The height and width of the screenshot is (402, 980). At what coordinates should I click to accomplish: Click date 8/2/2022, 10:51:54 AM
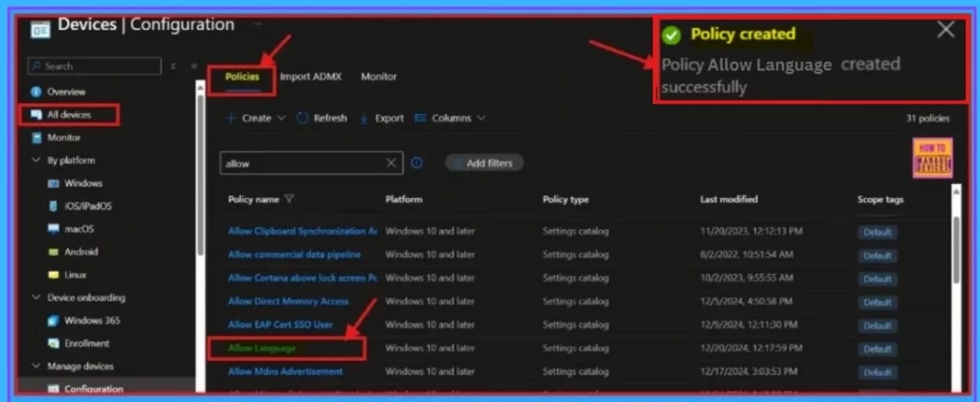pyautogui.click(x=746, y=255)
